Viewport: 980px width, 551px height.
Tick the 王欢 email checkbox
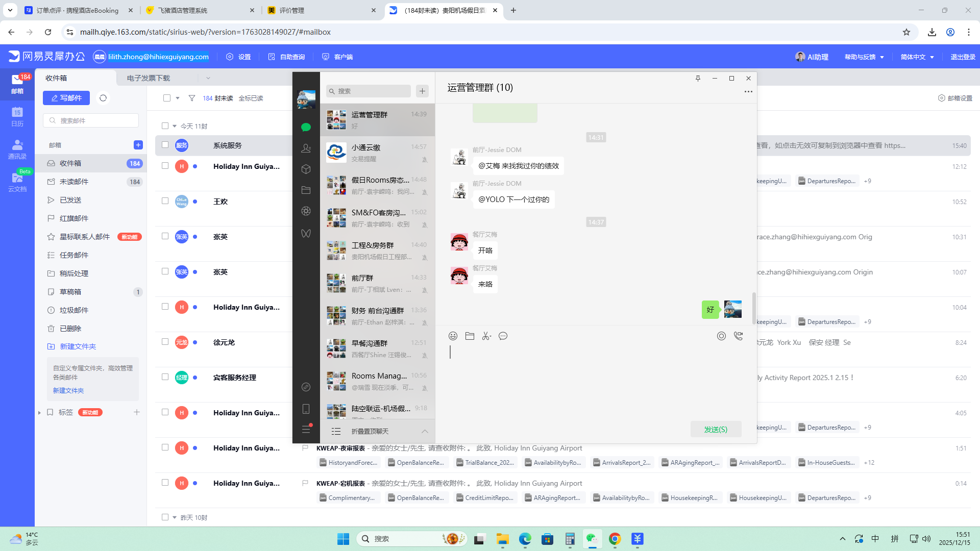point(165,201)
